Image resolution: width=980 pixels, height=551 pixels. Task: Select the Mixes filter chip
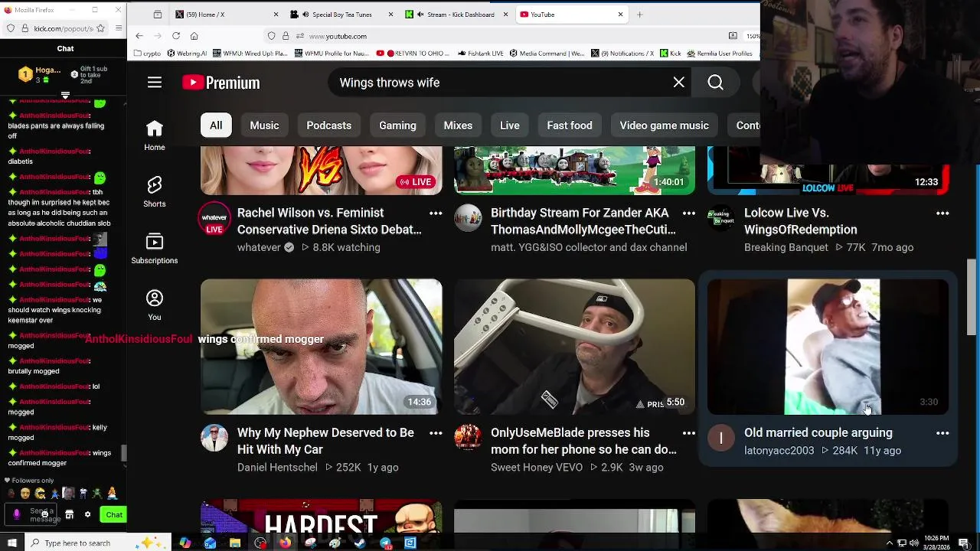pos(458,126)
